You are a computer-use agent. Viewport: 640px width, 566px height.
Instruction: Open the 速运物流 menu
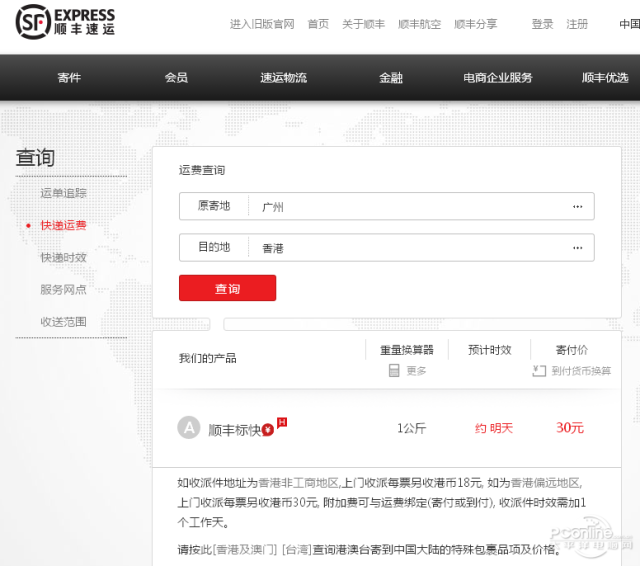tap(284, 78)
